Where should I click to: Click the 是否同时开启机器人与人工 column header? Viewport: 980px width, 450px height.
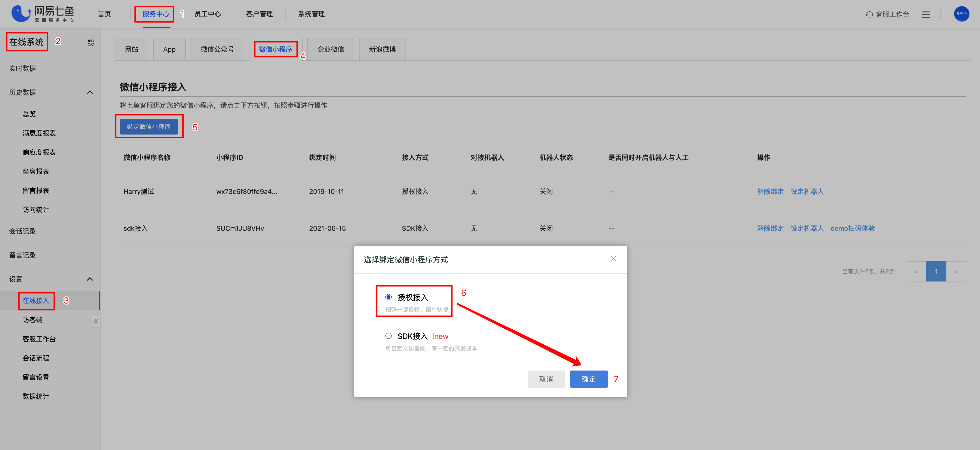[648, 157]
